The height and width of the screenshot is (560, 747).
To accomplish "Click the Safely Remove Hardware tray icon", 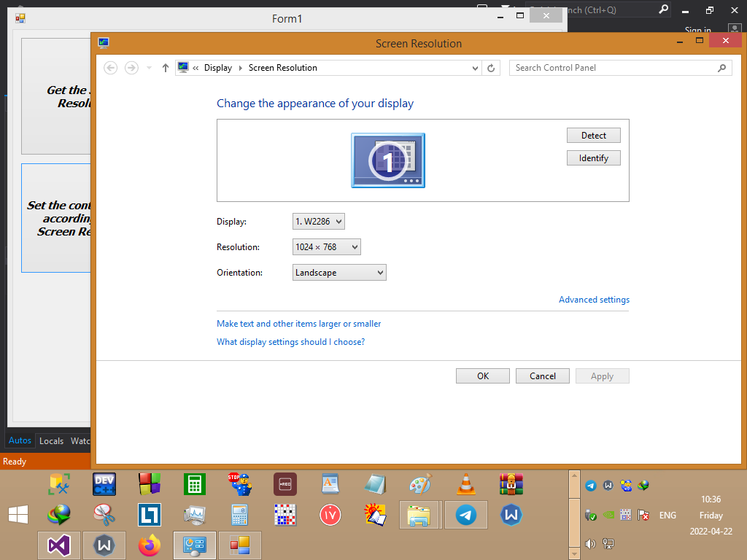I will click(x=591, y=515).
